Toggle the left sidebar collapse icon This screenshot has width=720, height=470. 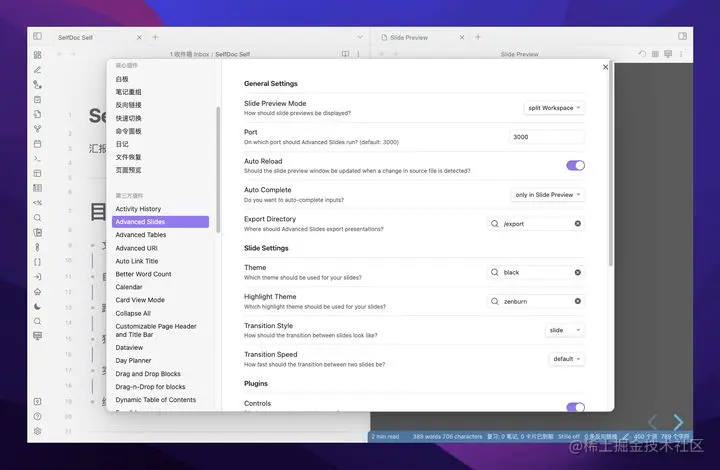click(38, 36)
